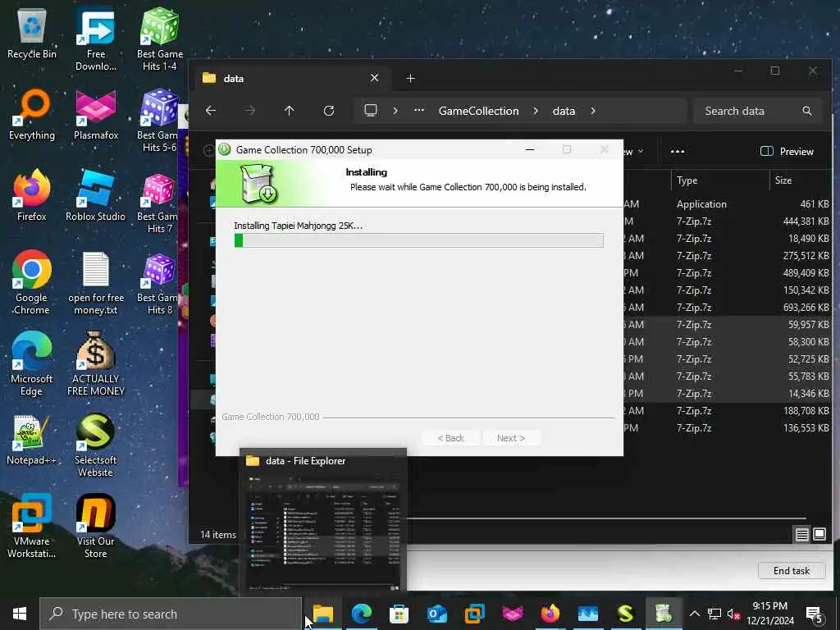Screen dimensions: 840x630
Task: Open Best Game Hits 1-4 shortcut
Action: pyautogui.click(x=160, y=39)
